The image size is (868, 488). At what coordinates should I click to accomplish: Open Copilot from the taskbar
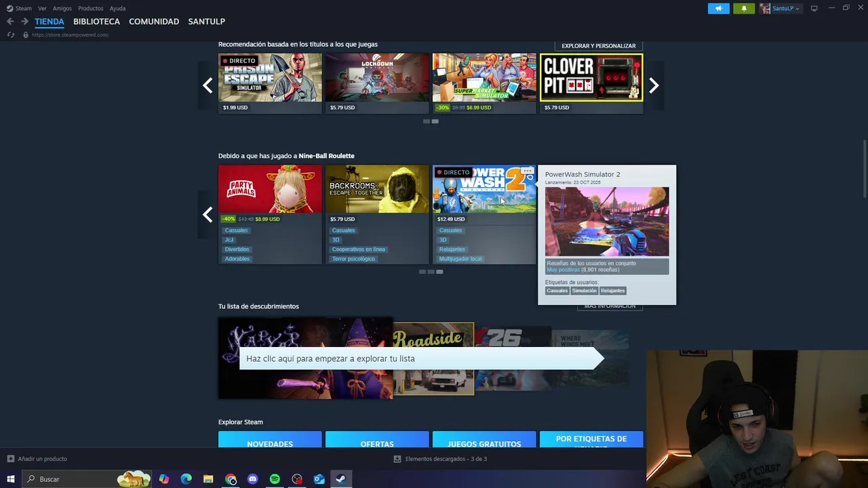pyautogui.click(x=164, y=479)
